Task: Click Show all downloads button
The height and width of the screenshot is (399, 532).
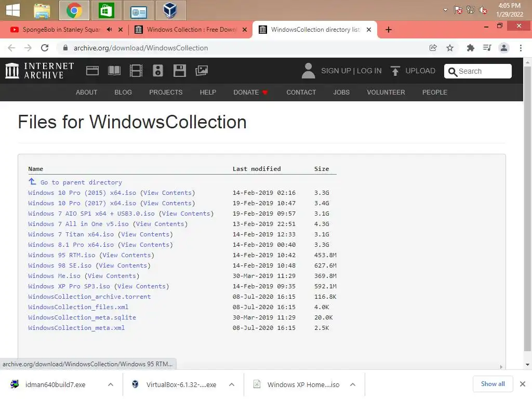Action: pyautogui.click(x=493, y=384)
